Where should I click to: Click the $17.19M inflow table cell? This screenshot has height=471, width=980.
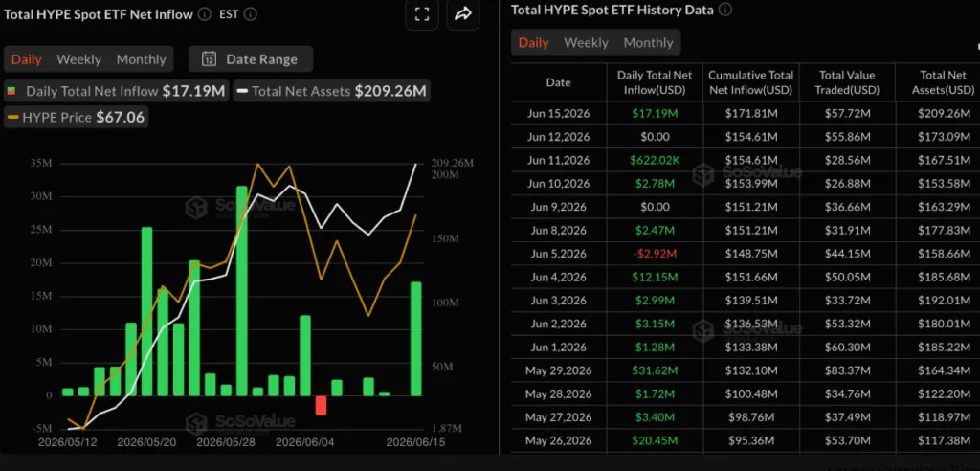tap(655, 114)
